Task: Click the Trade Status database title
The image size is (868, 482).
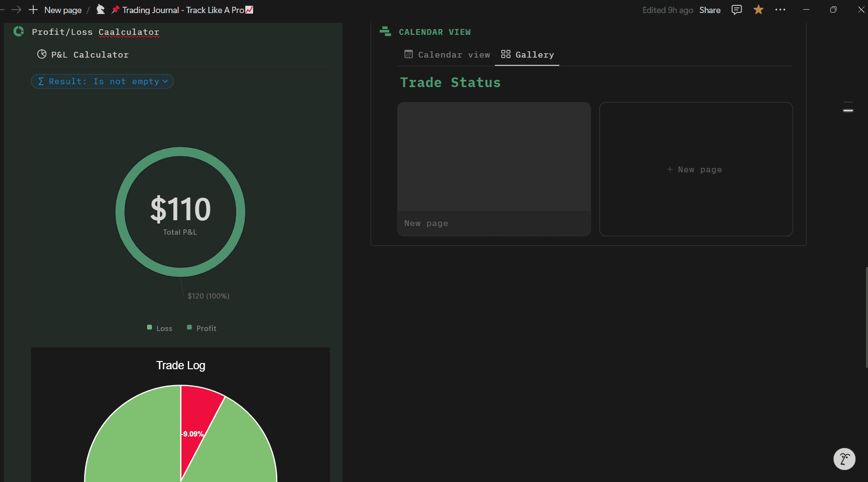Action: [450, 83]
